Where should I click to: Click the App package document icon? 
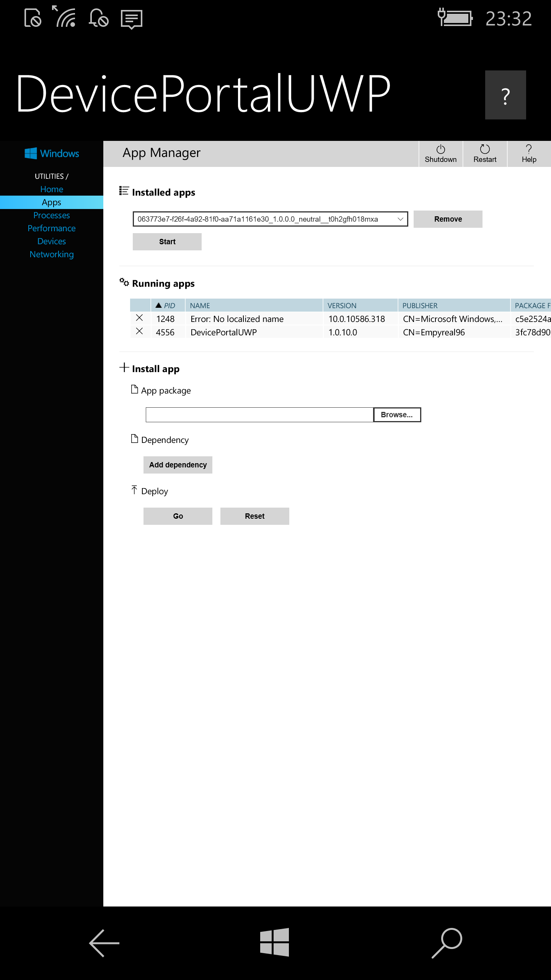coord(134,389)
